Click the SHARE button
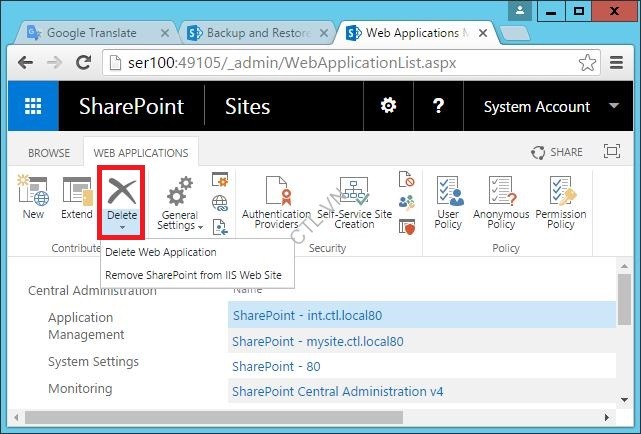 click(x=557, y=153)
